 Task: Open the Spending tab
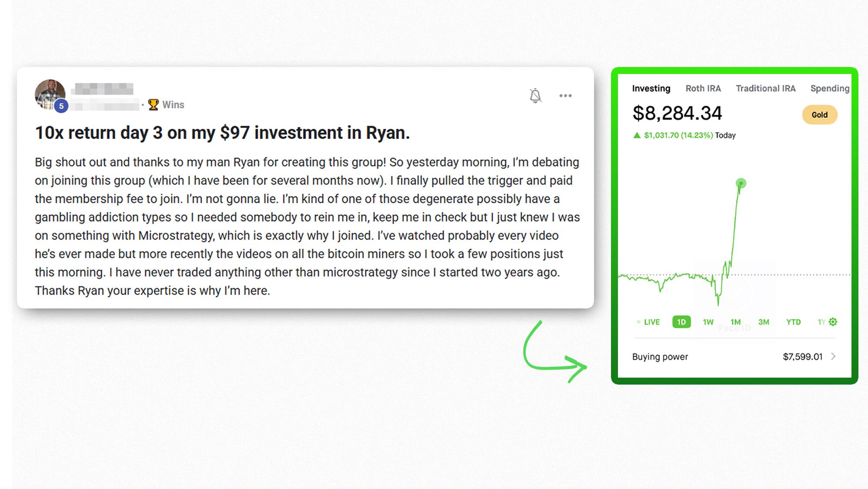(x=830, y=88)
